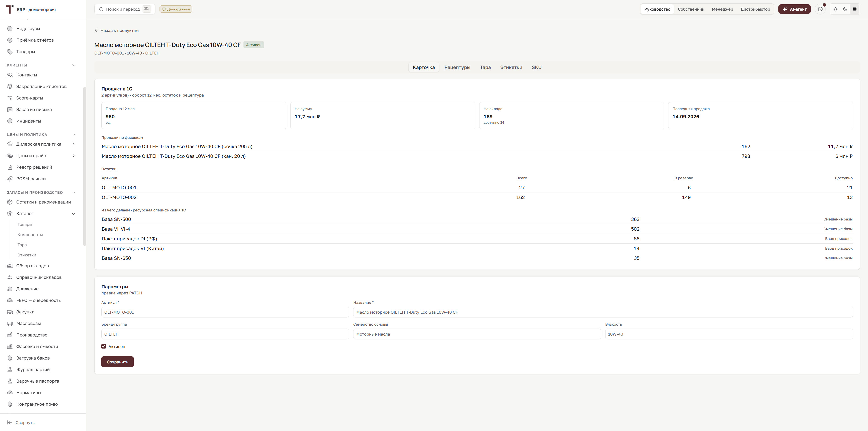Collapse the Цены и политика section

tap(74, 135)
